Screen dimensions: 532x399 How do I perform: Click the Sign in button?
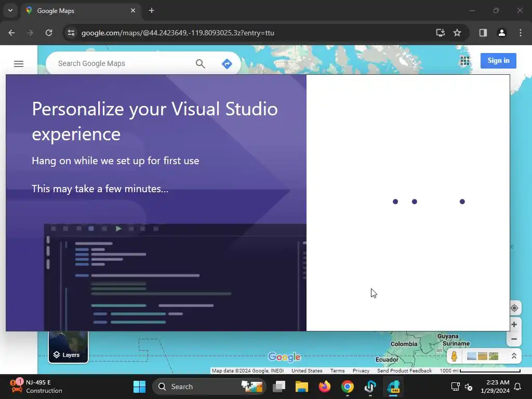(498, 61)
